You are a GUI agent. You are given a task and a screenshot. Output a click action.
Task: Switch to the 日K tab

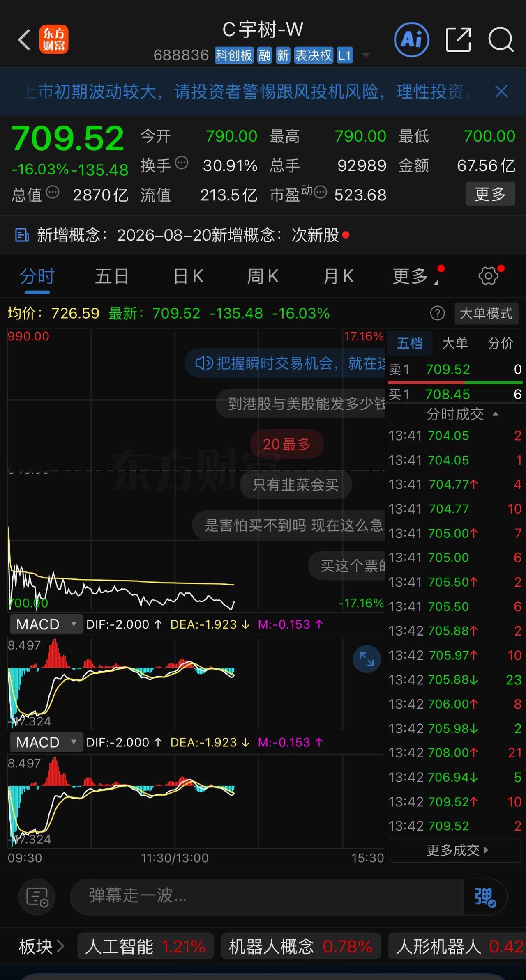pyautogui.click(x=189, y=276)
